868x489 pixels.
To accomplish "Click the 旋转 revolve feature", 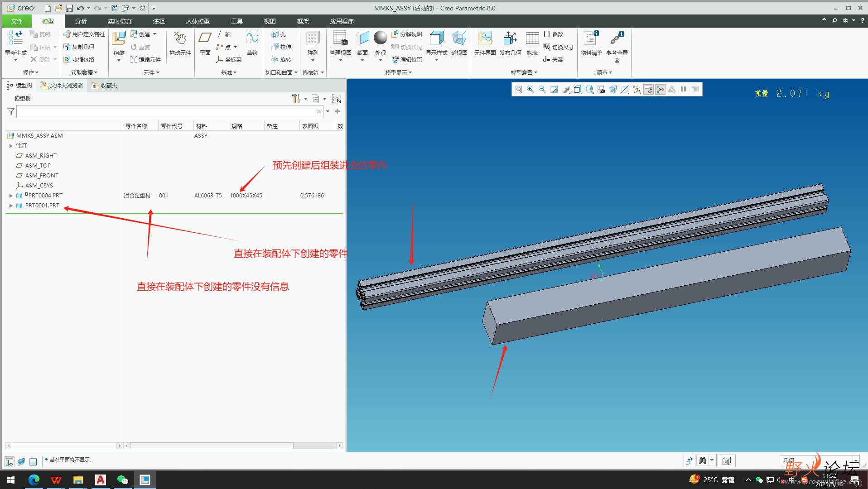I will pos(281,59).
